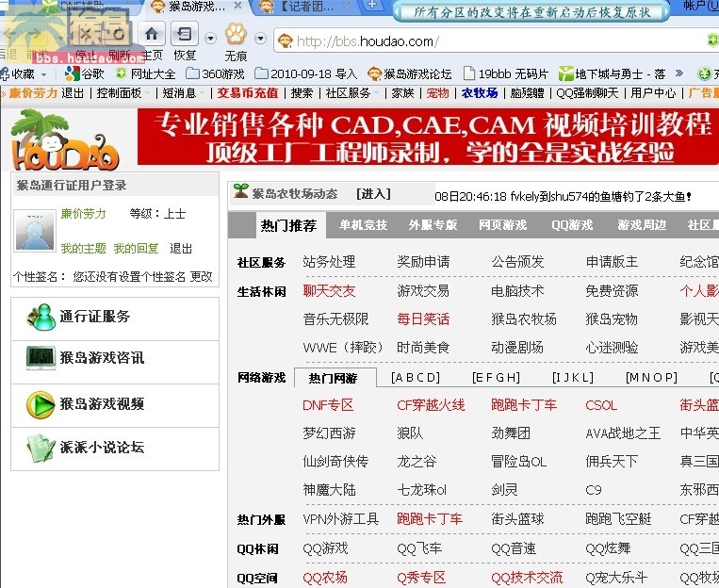Close the 猴岛游戏 browser tab
The height and width of the screenshot is (588, 719).
(x=237, y=6)
